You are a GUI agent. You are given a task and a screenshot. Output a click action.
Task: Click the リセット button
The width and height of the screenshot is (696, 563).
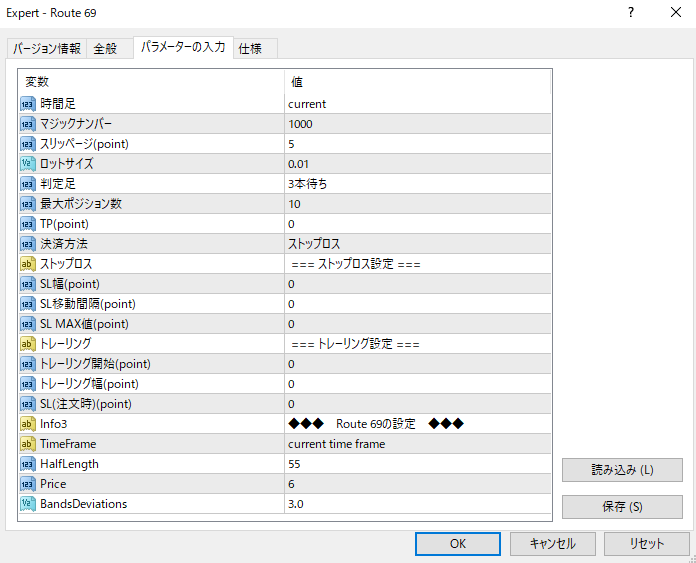(x=647, y=544)
